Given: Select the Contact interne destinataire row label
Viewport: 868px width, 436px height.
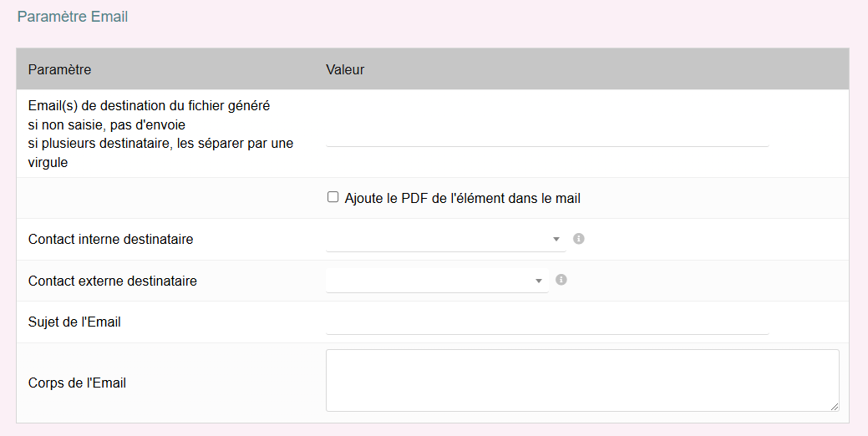Looking at the screenshot, I should tap(111, 240).
